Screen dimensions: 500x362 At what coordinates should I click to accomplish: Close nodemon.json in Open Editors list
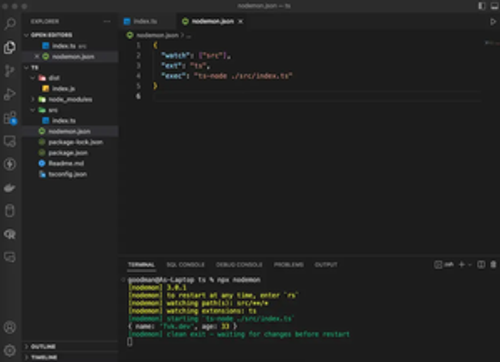[x=37, y=56]
